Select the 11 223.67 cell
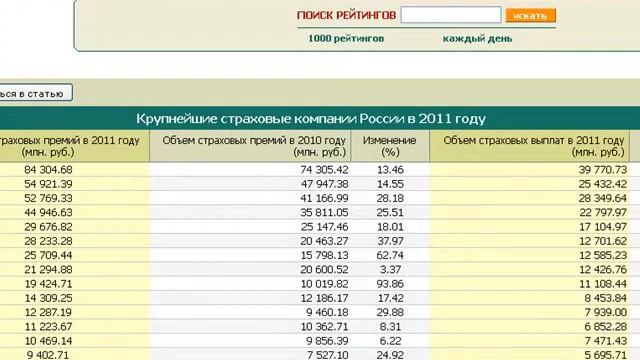This screenshot has height=360, width=640. pos(48,327)
